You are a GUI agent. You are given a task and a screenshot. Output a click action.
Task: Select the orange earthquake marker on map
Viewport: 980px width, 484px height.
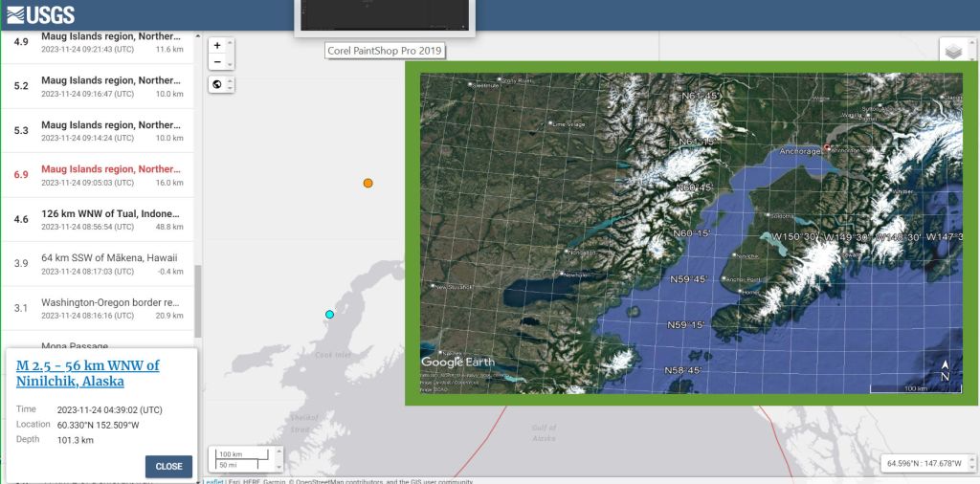pos(367,183)
